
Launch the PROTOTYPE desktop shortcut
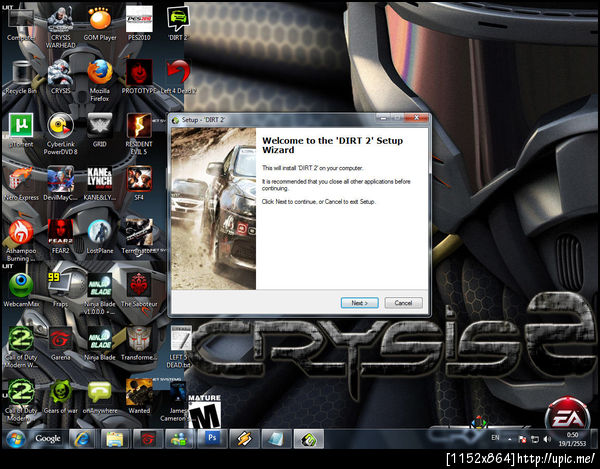click(x=139, y=77)
